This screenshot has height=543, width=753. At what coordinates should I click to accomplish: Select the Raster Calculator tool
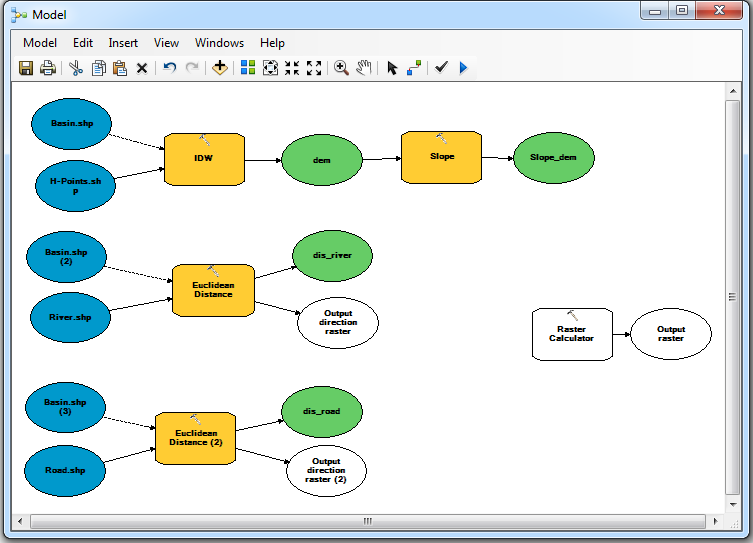[572, 335]
